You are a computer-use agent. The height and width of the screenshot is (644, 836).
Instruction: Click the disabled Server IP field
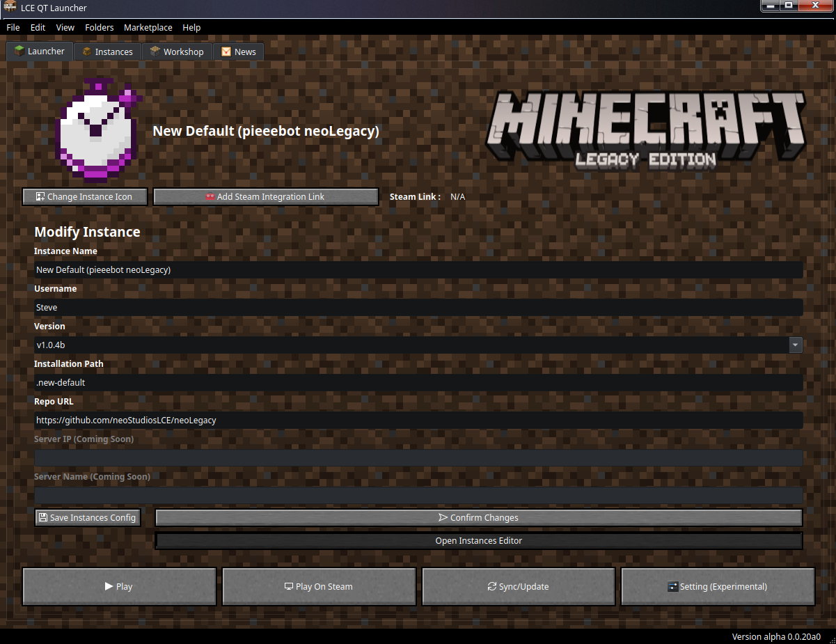click(x=418, y=457)
